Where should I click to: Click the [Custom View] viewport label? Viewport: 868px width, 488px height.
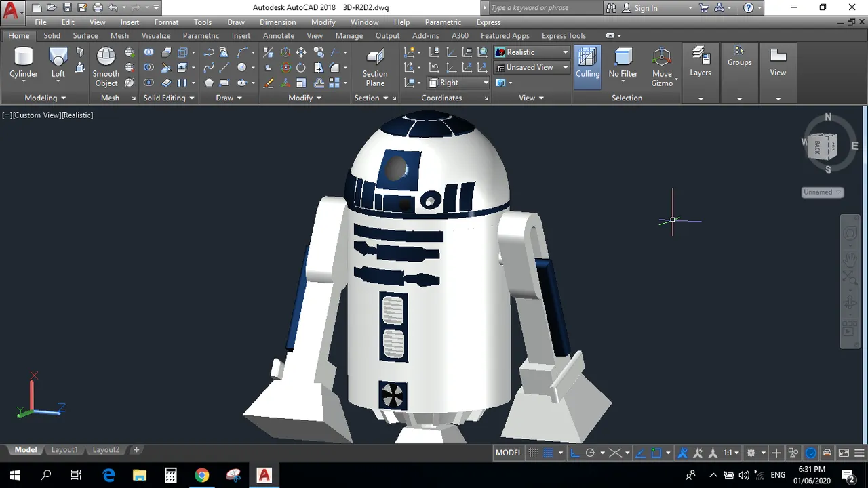click(37, 115)
